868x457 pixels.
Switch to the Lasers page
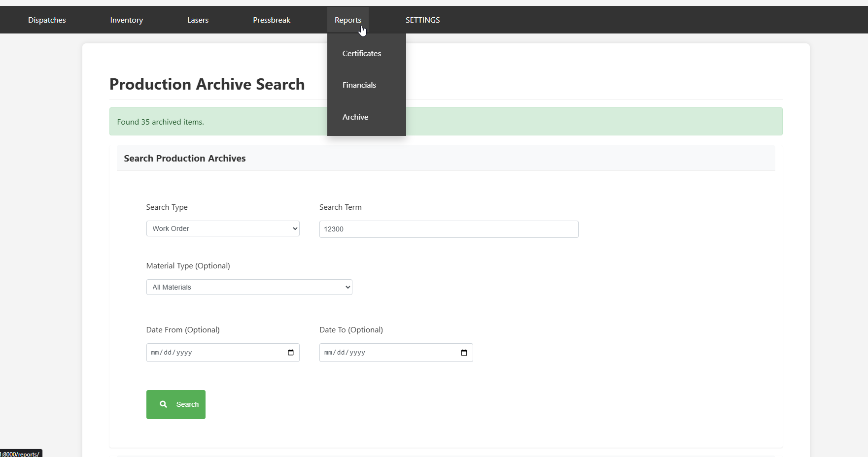tap(198, 20)
